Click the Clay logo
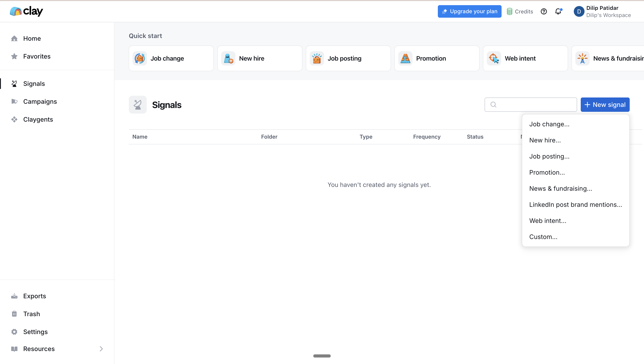The width and height of the screenshot is (644, 364). [26, 11]
